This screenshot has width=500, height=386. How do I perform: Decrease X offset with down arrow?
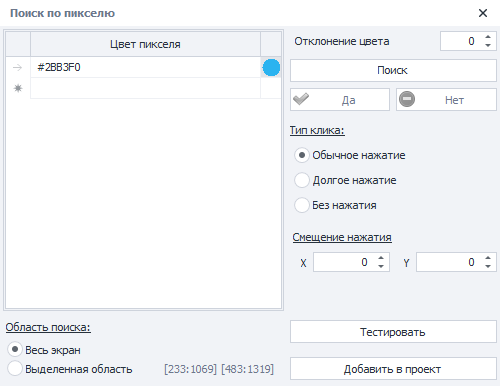[x=381, y=266]
